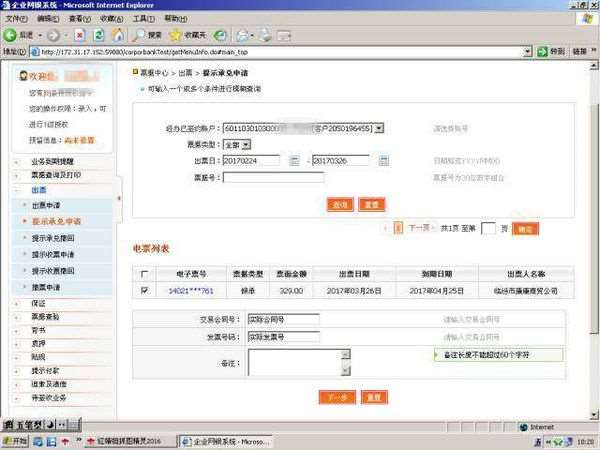The image size is (600, 450).
Task: Click the Stop loading icon
Action: pyautogui.click(x=80, y=35)
